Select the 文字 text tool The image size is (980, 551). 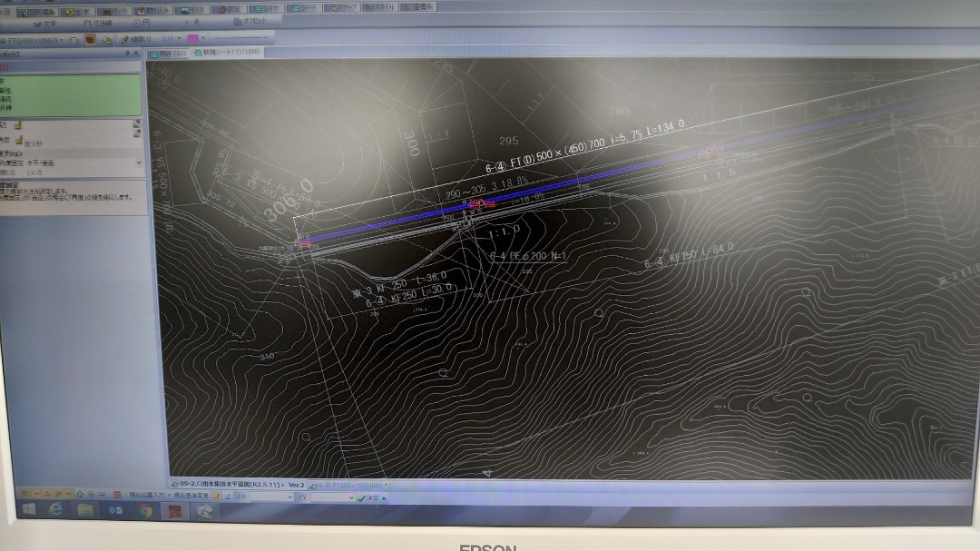click(45, 24)
